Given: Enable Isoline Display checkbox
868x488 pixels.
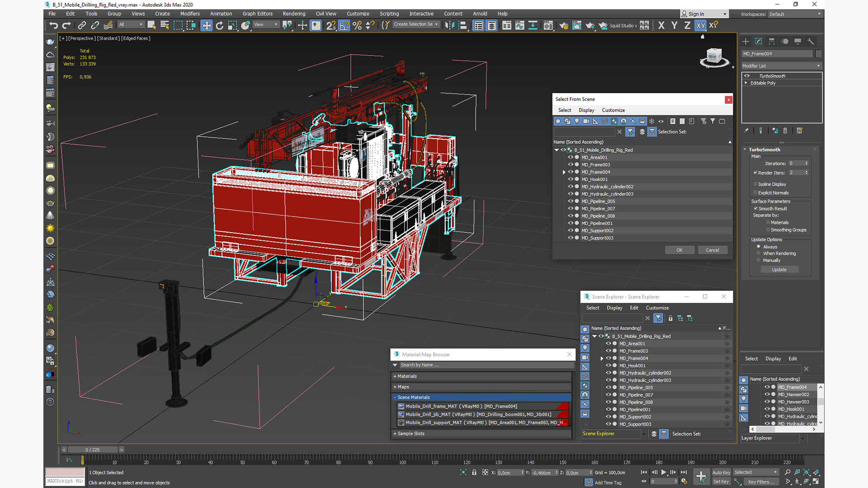Looking at the screenshot, I should pyautogui.click(x=755, y=184).
